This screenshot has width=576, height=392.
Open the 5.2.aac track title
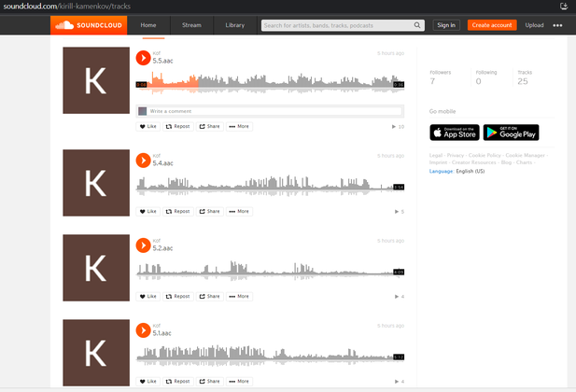(162, 248)
